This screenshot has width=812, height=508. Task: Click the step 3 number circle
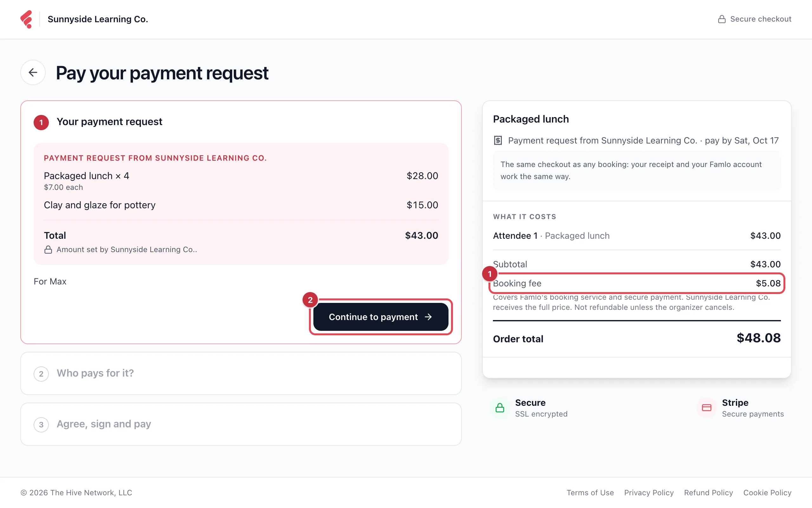[x=41, y=424]
